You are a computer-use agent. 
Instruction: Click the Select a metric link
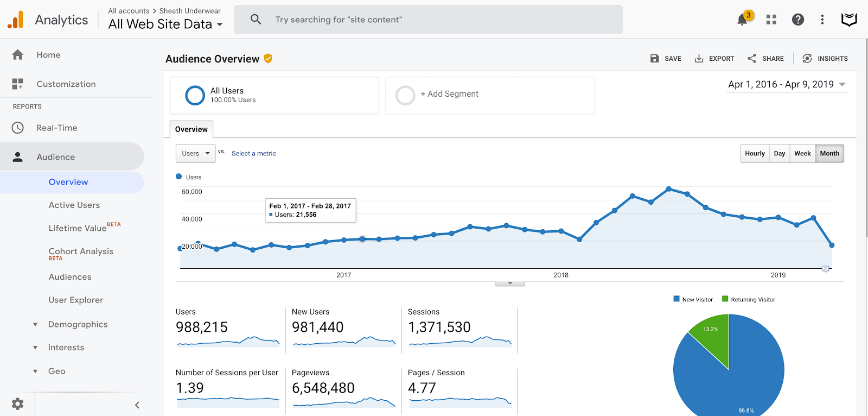254,154
